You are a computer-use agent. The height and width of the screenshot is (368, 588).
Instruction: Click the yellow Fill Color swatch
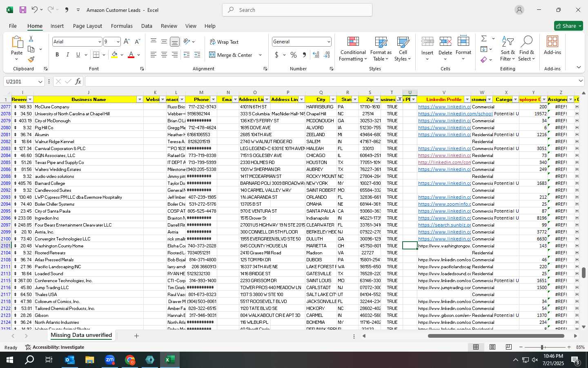click(x=114, y=55)
